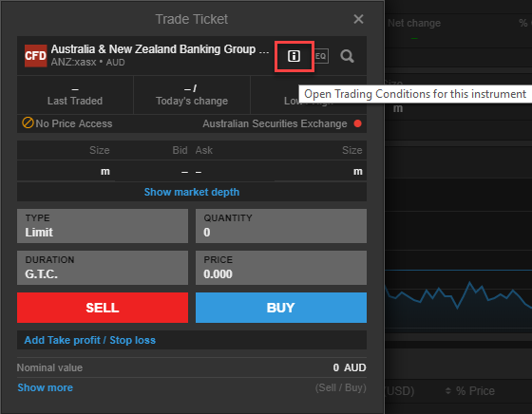This screenshot has width=532, height=414.
Task: Close the Trade Ticket dialog
Action: point(358,19)
